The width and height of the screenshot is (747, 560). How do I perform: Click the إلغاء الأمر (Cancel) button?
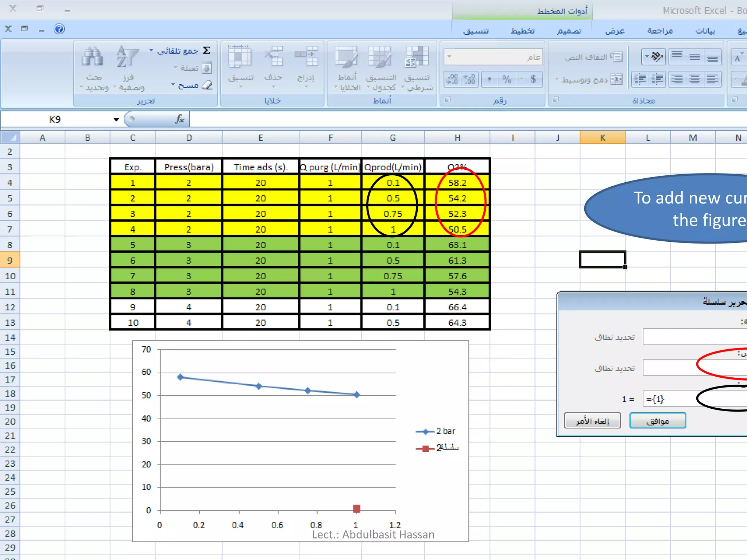point(592,421)
